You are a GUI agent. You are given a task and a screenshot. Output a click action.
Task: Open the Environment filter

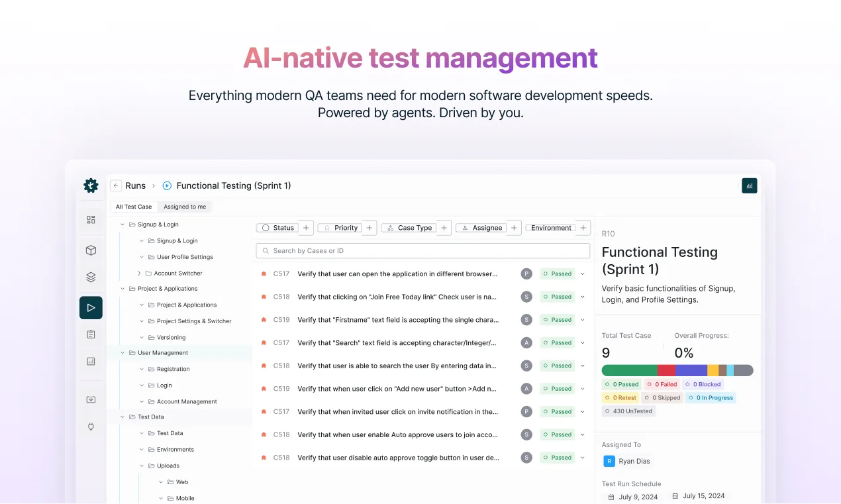coord(551,228)
